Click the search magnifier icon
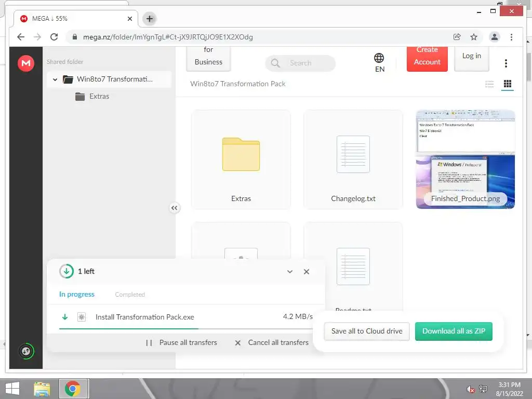 [275, 63]
